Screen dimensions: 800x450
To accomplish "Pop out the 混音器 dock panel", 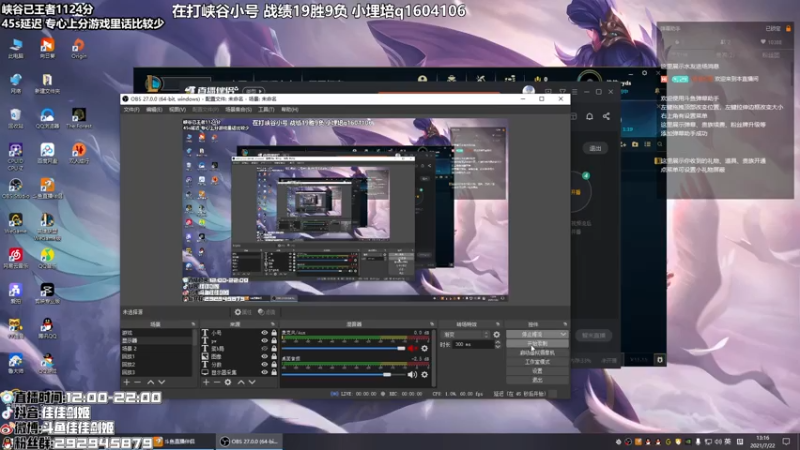I will coord(432,324).
